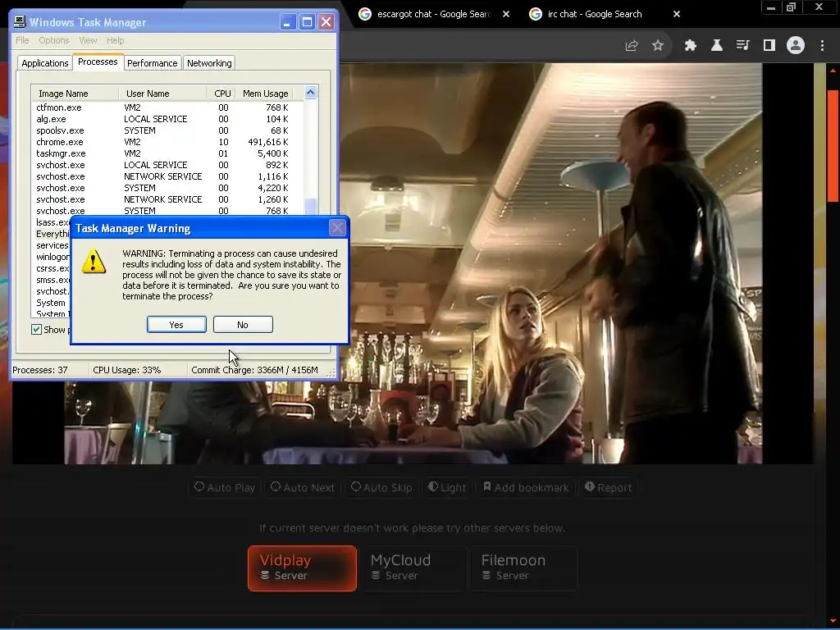Enable the Auto Play toggle
Screen dimensions: 840x630
pos(225,487)
